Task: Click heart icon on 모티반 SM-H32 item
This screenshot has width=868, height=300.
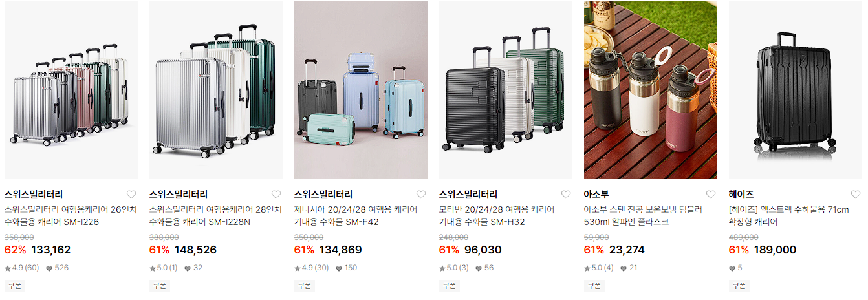Action: click(566, 195)
